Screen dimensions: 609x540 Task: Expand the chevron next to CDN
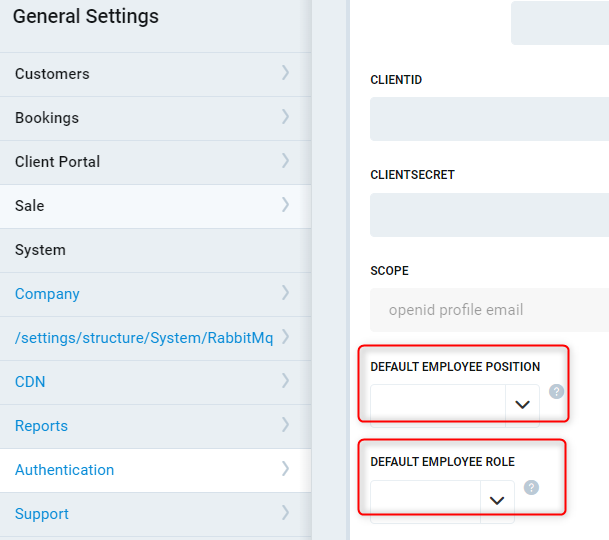coord(285,381)
